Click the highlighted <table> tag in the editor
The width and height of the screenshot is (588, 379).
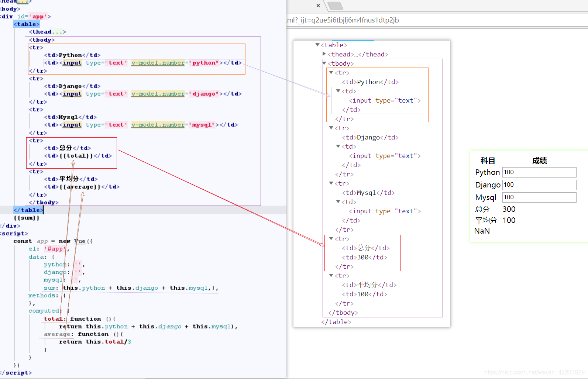[27, 24]
